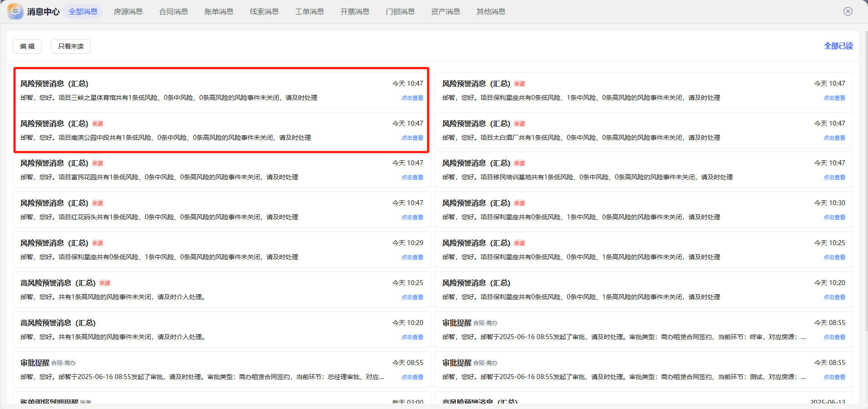Toggle the 只看未读 filter
The height and width of the screenshot is (409, 868).
pos(71,46)
